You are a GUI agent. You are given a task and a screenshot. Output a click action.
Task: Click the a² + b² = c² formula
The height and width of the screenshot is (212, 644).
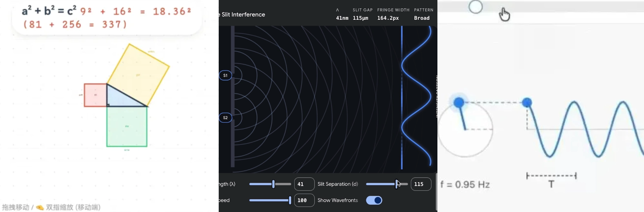coord(49,11)
